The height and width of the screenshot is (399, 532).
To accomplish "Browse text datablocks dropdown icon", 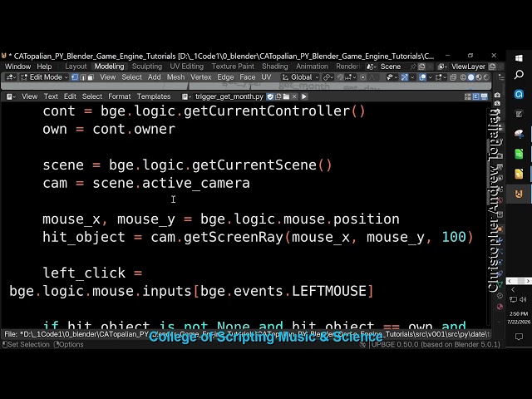I will click(x=186, y=96).
